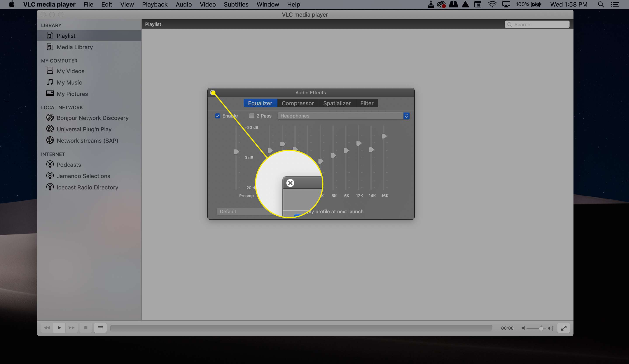This screenshot has height=364, width=629.
Task: Switch to the Filter tab
Action: (367, 103)
